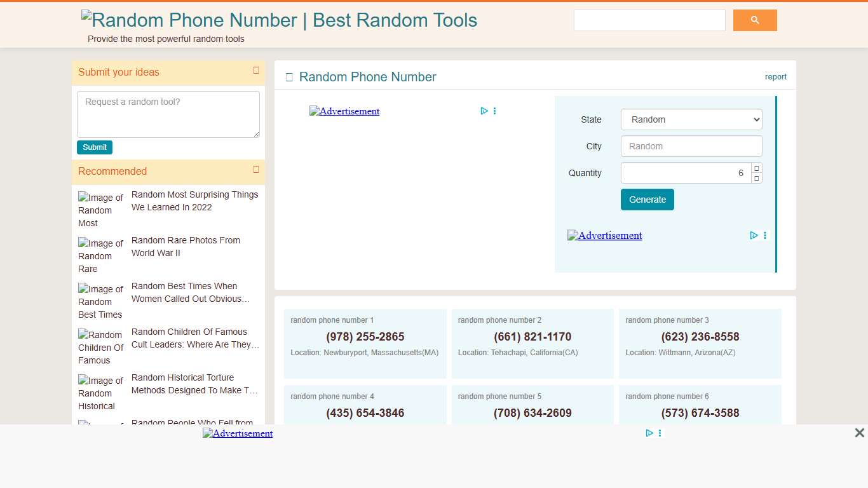
Task: Click the City input field
Action: (691, 146)
